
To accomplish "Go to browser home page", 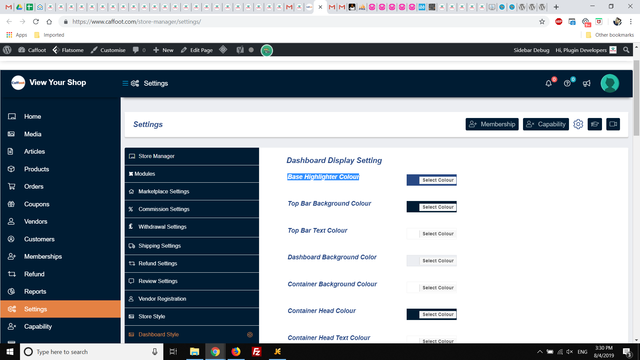I will [49, 22].
